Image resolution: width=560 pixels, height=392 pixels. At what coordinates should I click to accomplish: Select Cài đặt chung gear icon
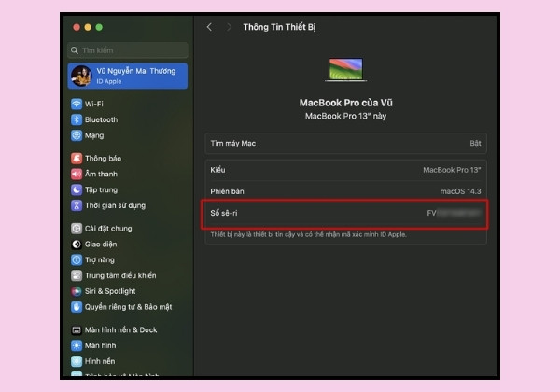pyautogui.click(x=77, y=228)
